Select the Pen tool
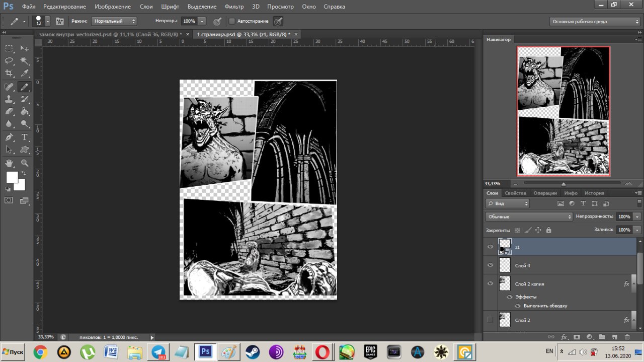The image size is (644, 362). pos(9,137)
